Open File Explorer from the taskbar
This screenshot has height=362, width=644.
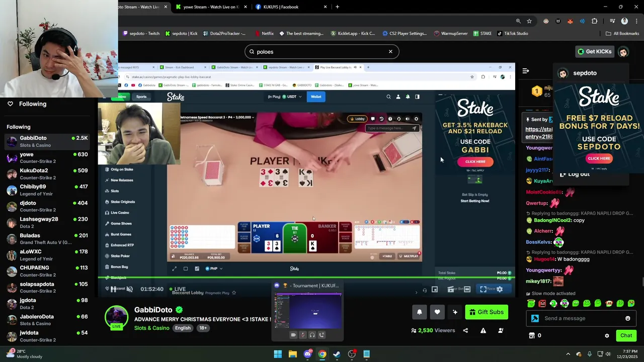point(292,354)
